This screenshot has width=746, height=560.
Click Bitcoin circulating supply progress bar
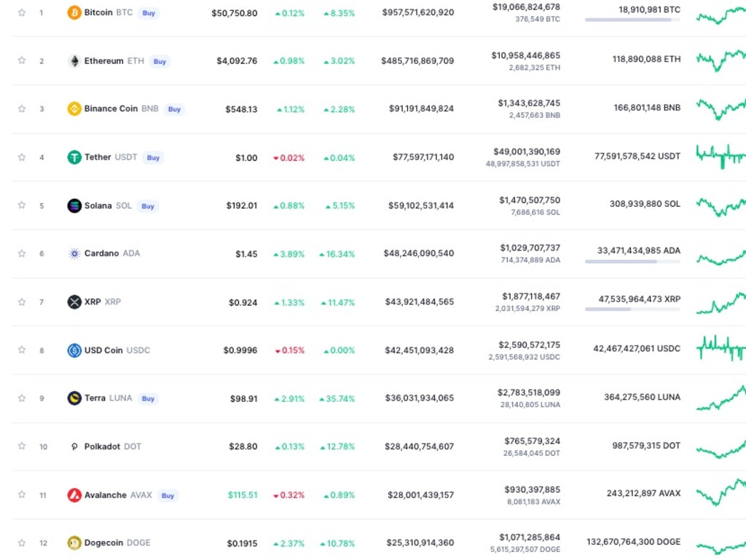[633, 20]
